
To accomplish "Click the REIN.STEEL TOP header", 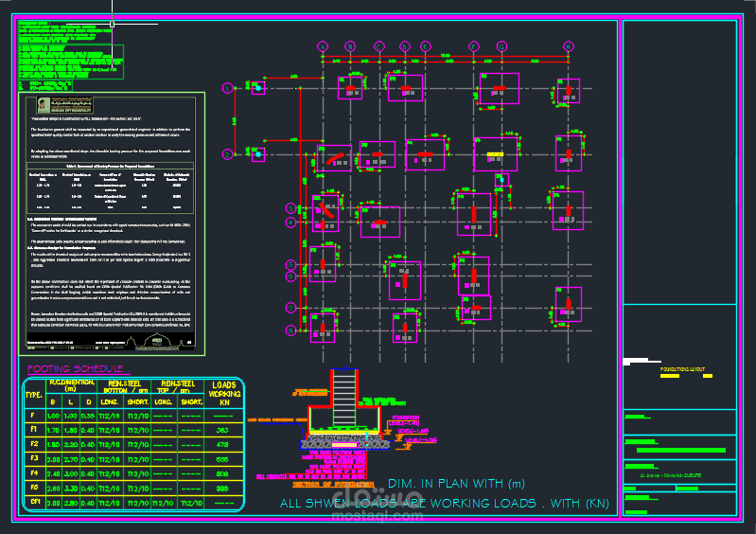I will click(x=178, y=387).
